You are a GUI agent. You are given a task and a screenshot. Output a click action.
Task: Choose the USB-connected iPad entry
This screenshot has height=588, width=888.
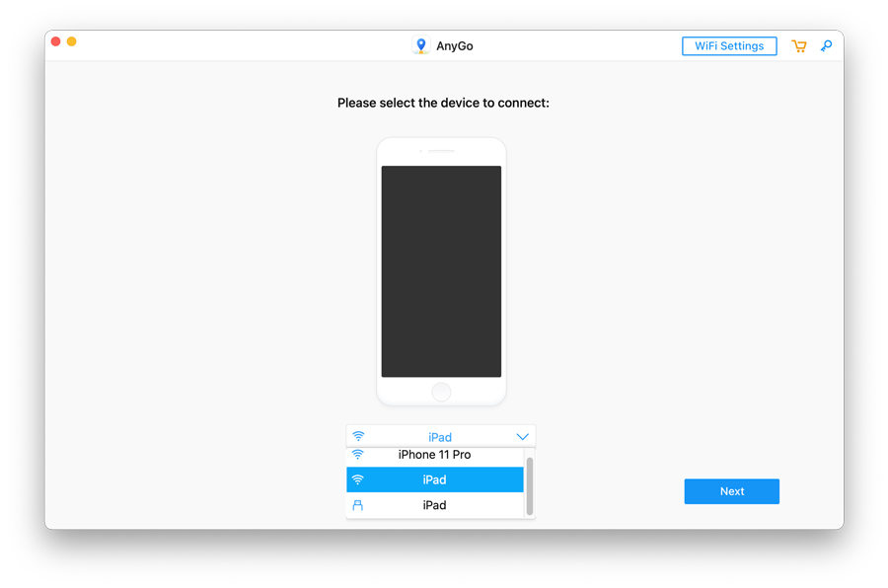coord(434,504)
